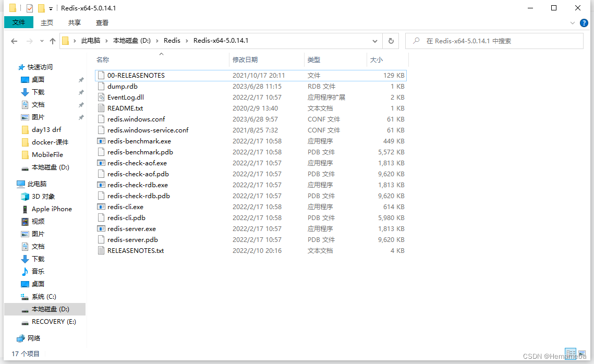Click 本地磁盘 (D:) in the address breadcrumb
Viewport: 594px width, 364px height.
[132, 41]
